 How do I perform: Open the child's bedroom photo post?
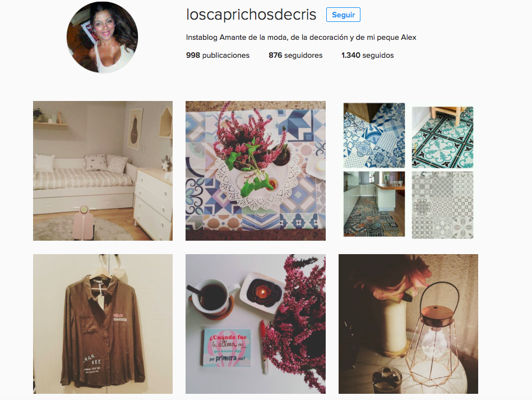[103, 171]
